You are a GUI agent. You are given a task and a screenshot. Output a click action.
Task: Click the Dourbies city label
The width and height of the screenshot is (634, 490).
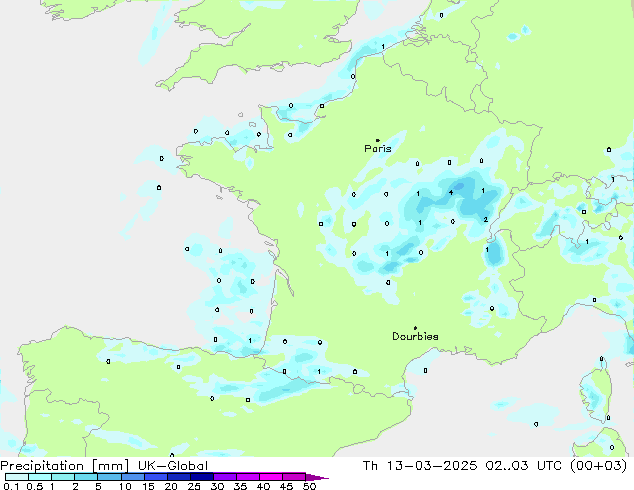(415, 336)
